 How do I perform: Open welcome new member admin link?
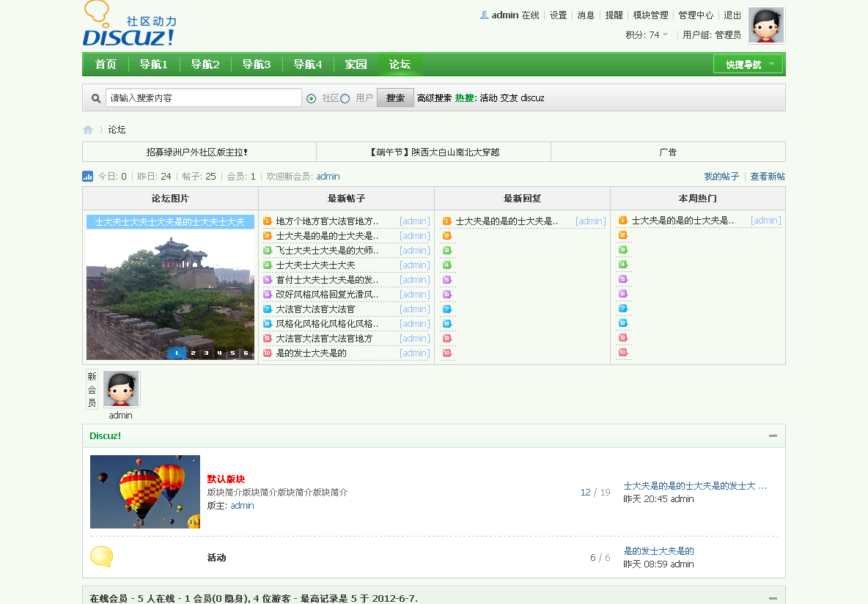[328, 177]
